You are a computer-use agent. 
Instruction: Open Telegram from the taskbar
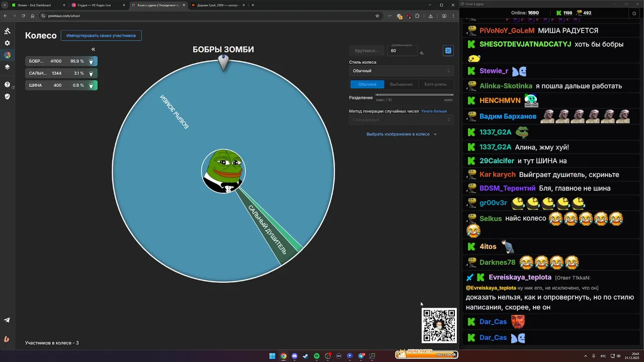[361, 356]
